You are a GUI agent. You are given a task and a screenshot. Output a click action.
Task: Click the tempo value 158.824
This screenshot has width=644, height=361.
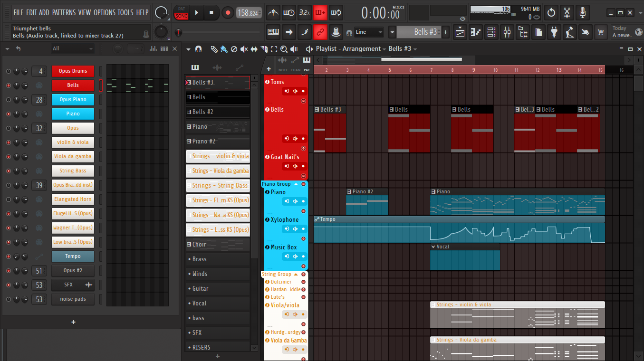click(x=249, y=13)
